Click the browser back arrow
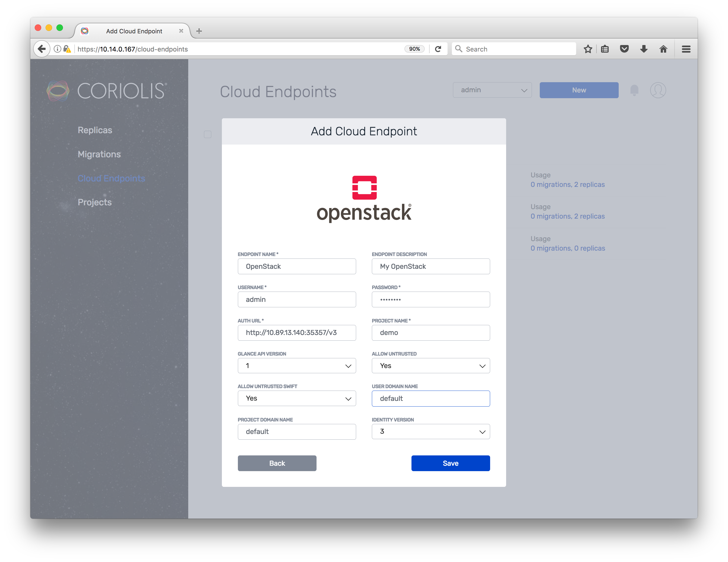The image size is (728, 562). pos(42,49)
